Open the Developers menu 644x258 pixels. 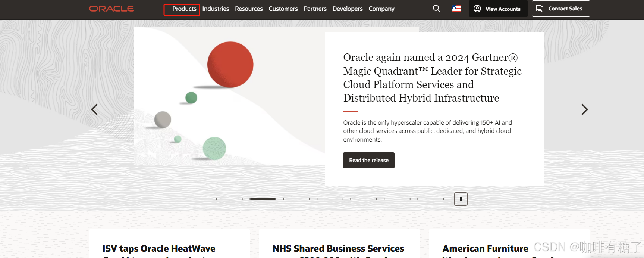348,9
